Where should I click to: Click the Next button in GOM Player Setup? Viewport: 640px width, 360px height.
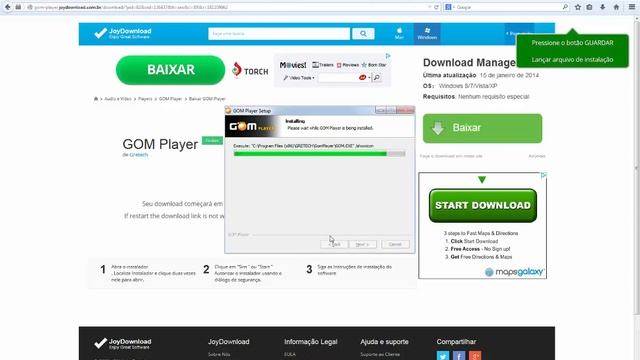click(362, 244)
